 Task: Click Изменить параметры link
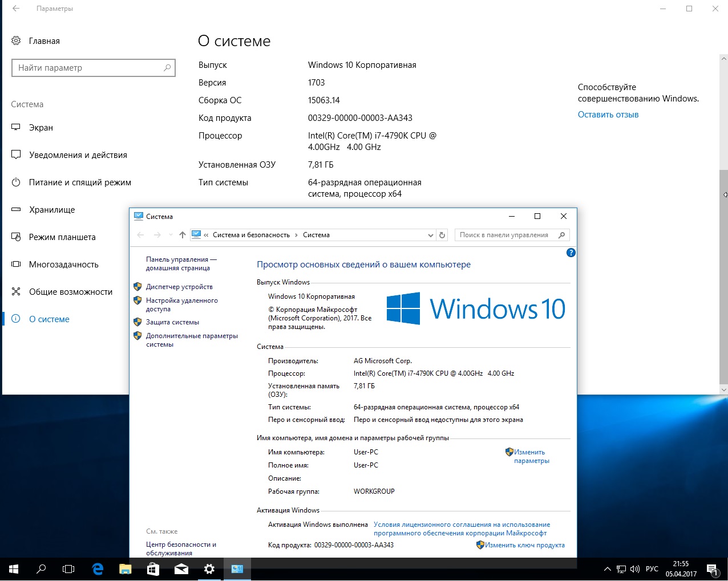(x=531, y=456)
